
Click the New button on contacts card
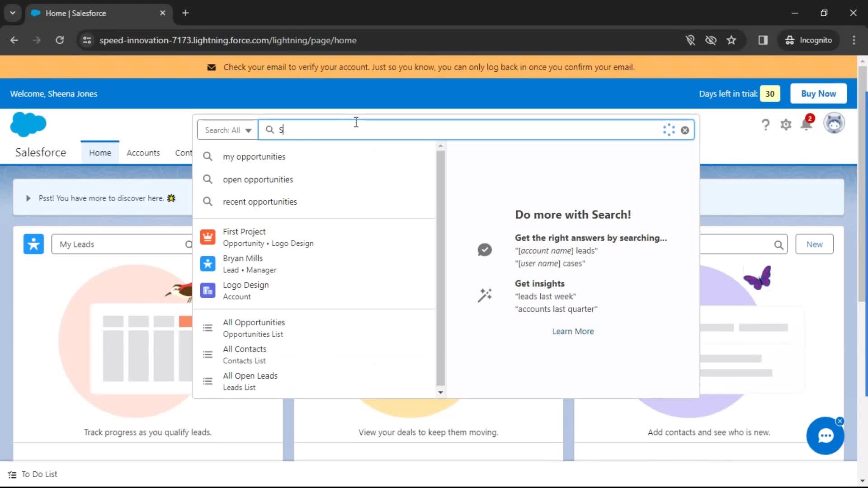[814, 244]
